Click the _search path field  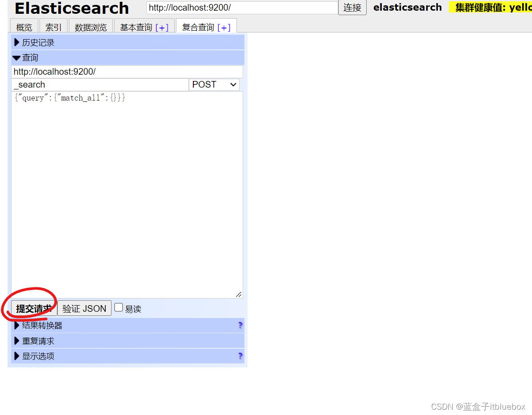[x=100, y=85]
